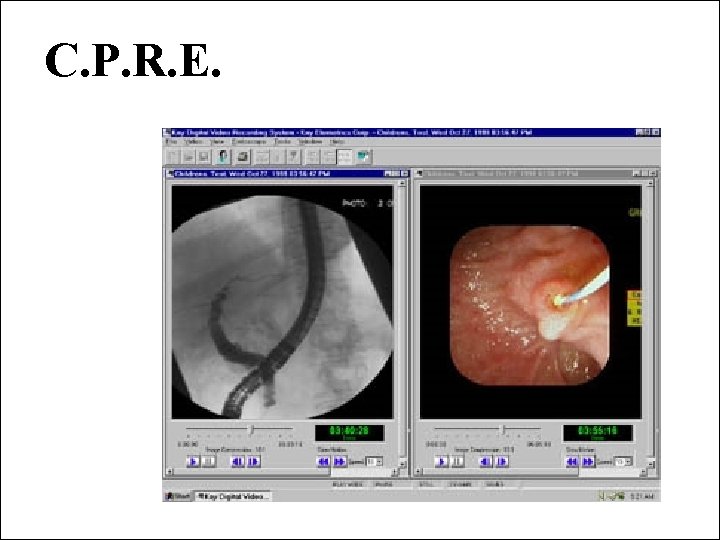Play the right endoscopy video
Image resolution: width=720 pixels, height=540 pixels.
[441, 461]
